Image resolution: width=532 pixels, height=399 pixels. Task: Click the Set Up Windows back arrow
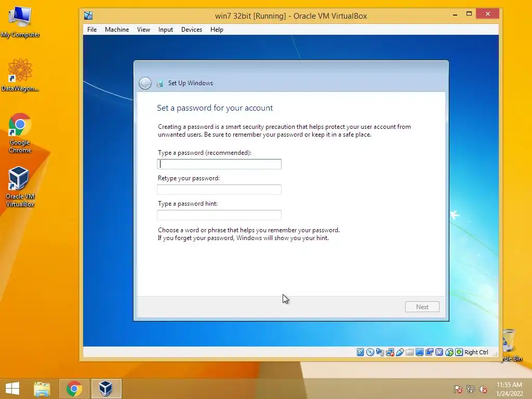click(145, 83)
